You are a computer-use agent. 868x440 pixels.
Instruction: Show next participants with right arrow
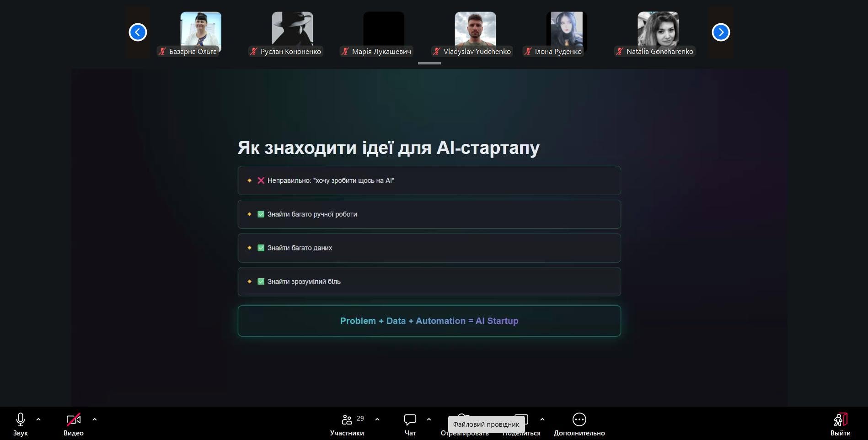(x=721, y=32)
